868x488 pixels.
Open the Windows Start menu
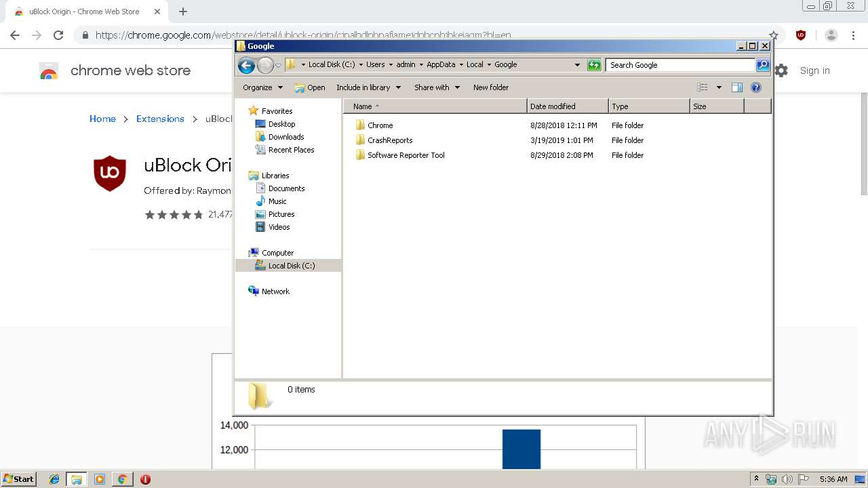tap(19, 479)
